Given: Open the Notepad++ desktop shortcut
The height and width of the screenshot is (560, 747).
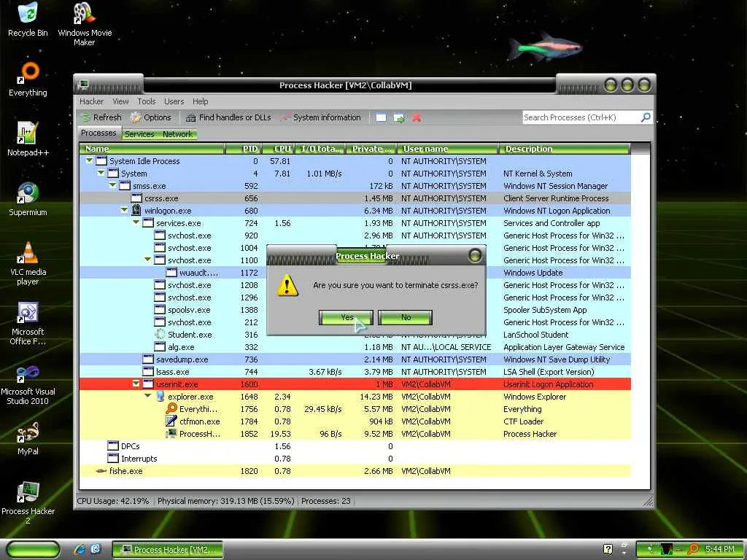Looking at the screenshot, I should click(28, 139).
